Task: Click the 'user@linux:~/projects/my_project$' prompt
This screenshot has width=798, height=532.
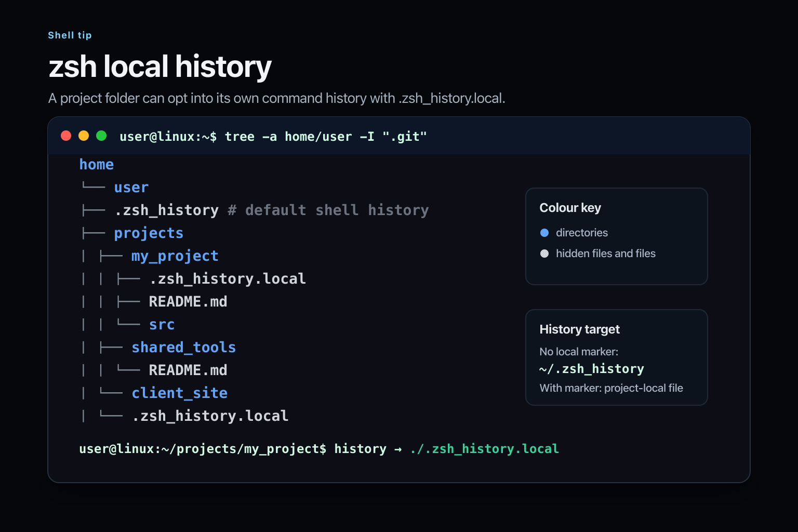Action: (x=203, y=449)
